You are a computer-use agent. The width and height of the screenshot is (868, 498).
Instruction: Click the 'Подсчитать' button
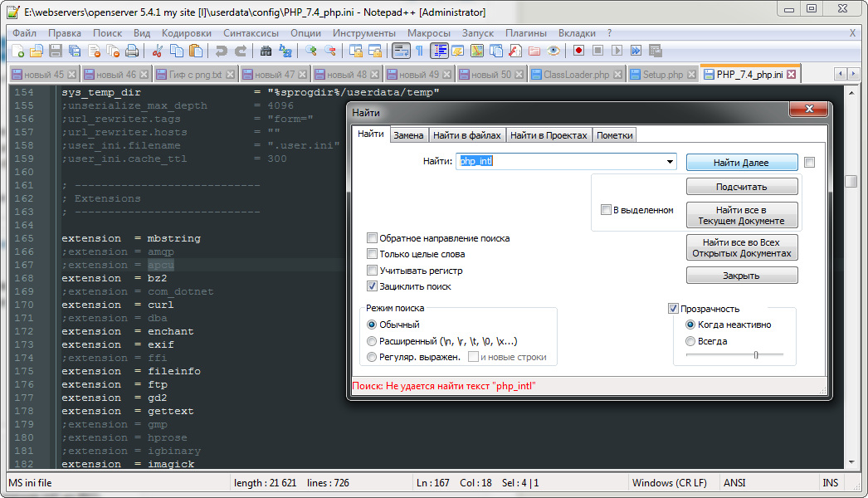click(742, 187)
